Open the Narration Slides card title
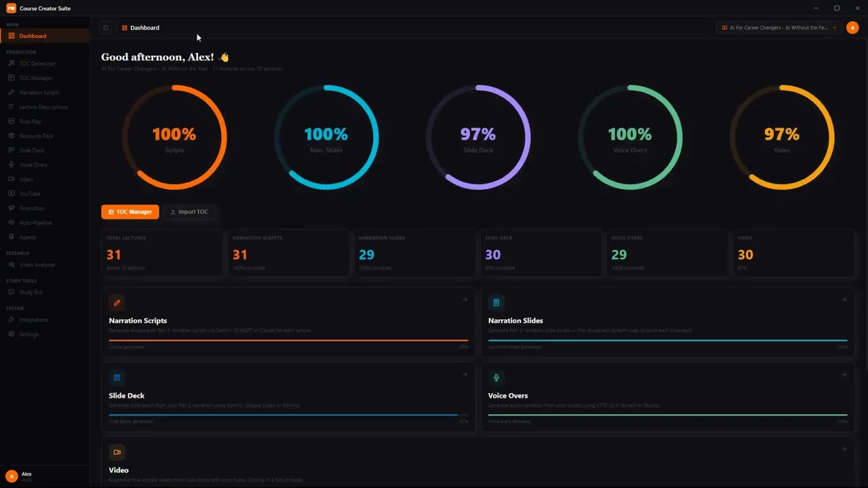The image size is (868, 488). [x=515, y=321]
